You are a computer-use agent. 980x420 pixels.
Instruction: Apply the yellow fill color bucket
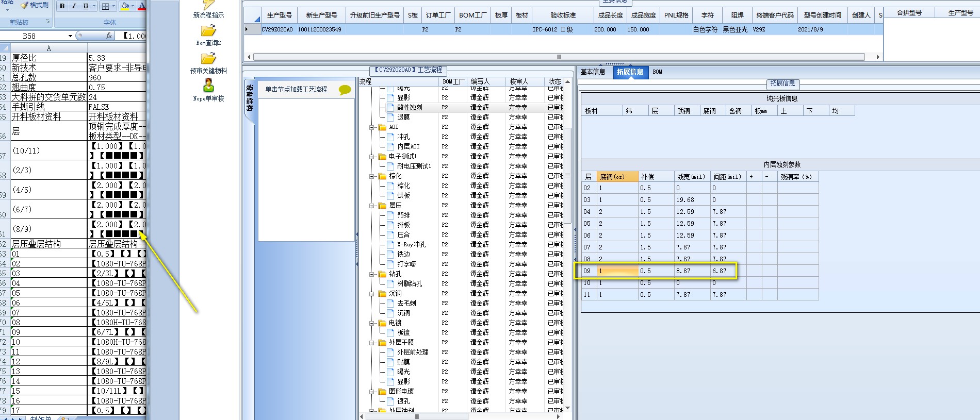point(125,6)
